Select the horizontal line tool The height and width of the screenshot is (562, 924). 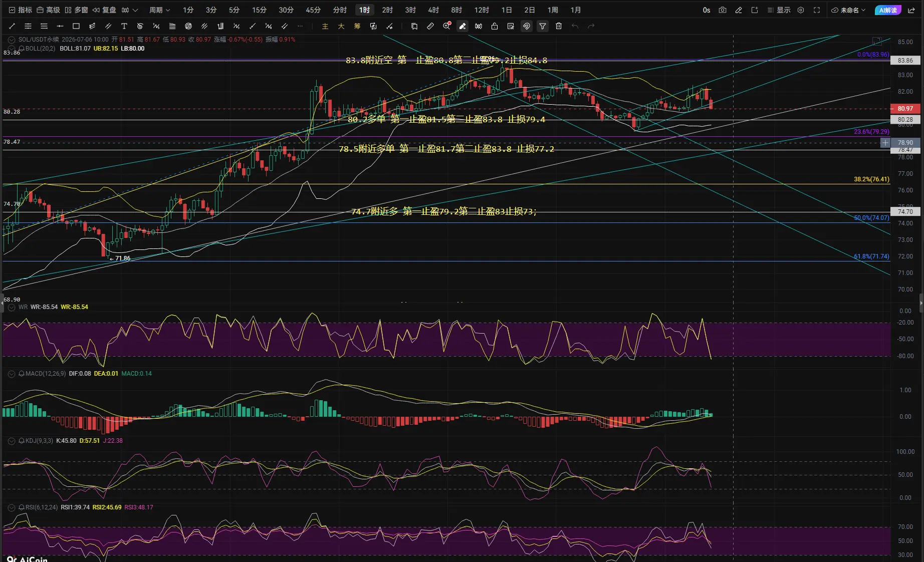[60, 26]
